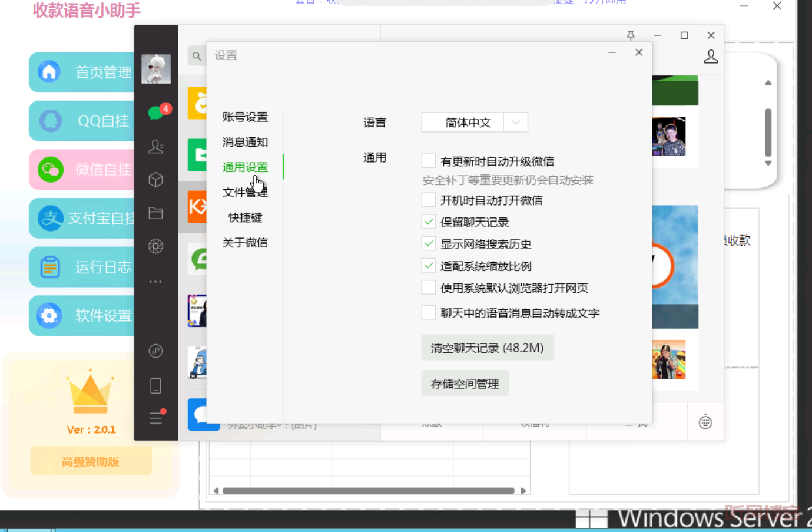
Task: Click the left arrow of horizontal scrollbar
Action: point(216,490)
